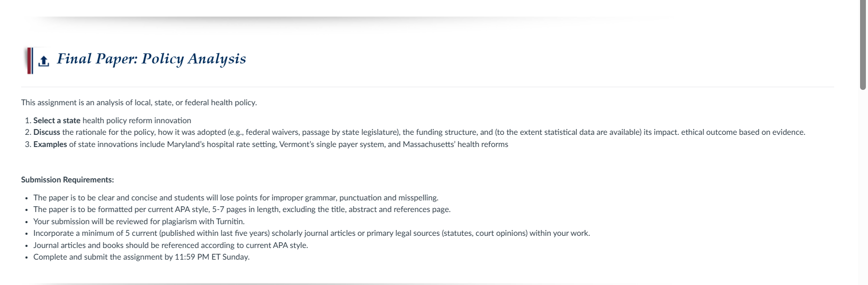Click the vertical scrollbar thumb on right
Image resolution: width=868 pixels, height=285 pixels.
coord(863,45)
